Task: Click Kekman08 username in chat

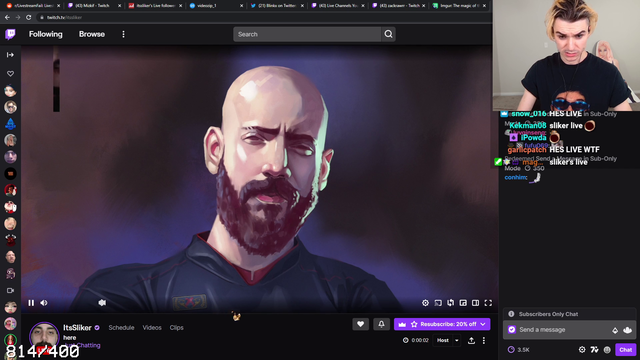Action: 528,126
